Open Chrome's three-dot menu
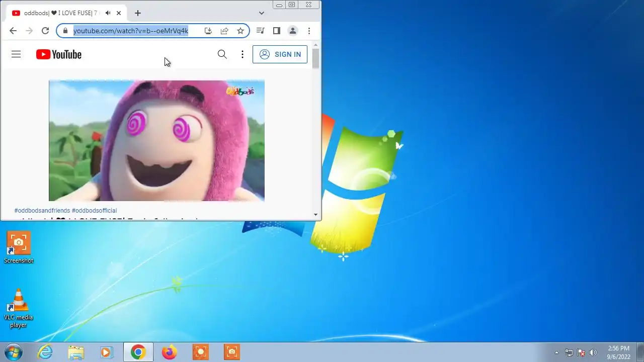The width and height of the screenshot is (644, 362). coord(309,31)
